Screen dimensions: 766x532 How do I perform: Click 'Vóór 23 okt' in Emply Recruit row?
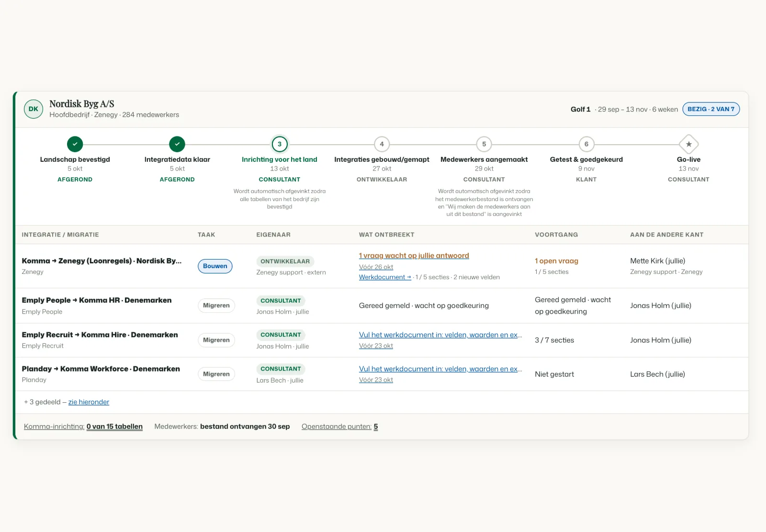[x=376, y=346]
